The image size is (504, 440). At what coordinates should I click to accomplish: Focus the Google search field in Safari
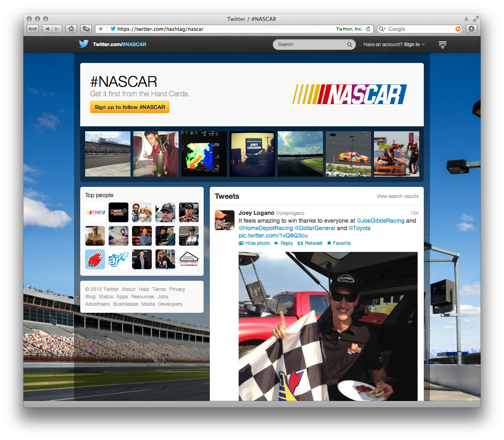click(420, 29)
